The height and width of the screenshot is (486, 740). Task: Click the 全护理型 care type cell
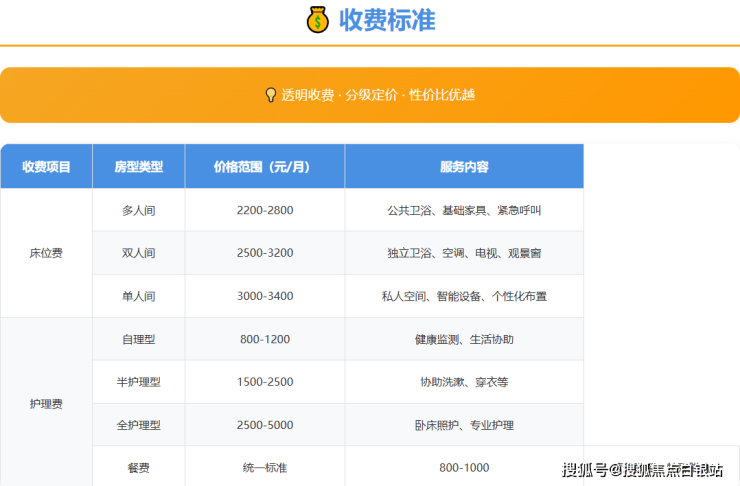[138, 425]
